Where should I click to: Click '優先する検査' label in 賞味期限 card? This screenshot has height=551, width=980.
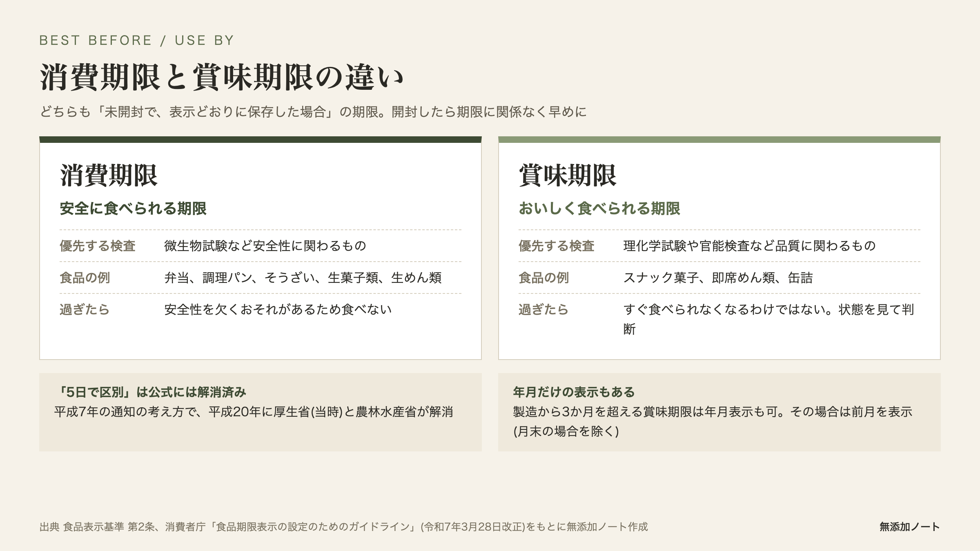pyautogui.click(x=557, y=246)
